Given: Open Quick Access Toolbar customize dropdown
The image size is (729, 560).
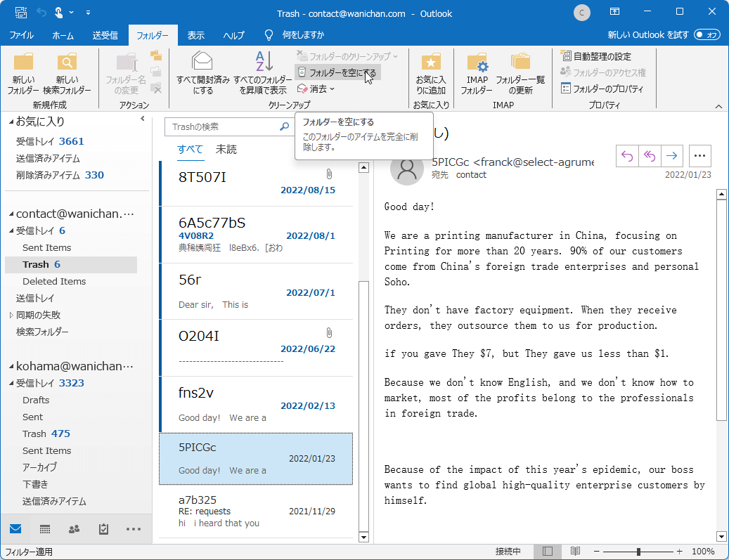Looking at the screenshot, I should pyautogui.click(x=88, y=13).
